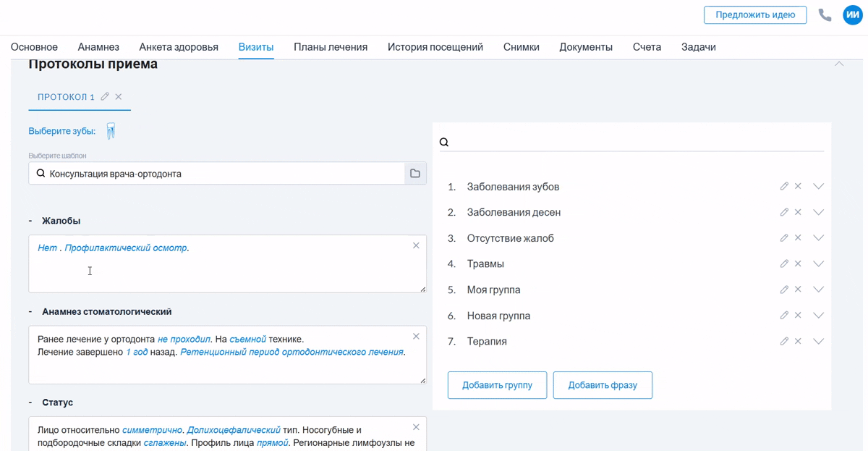
Task: Expand the Травмы group
Action: tap(818, 264)
